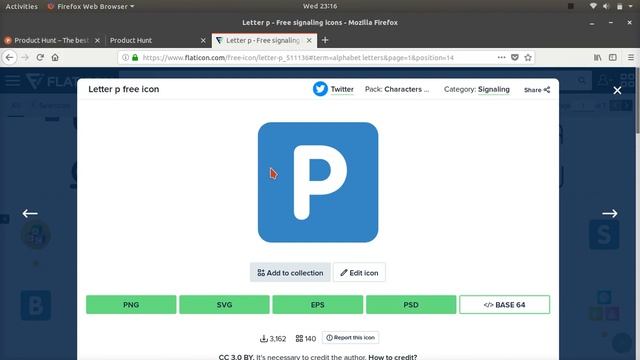Open the Activities overview
Viewport: 640px width, 360px height.
click(x=22, y=6)
